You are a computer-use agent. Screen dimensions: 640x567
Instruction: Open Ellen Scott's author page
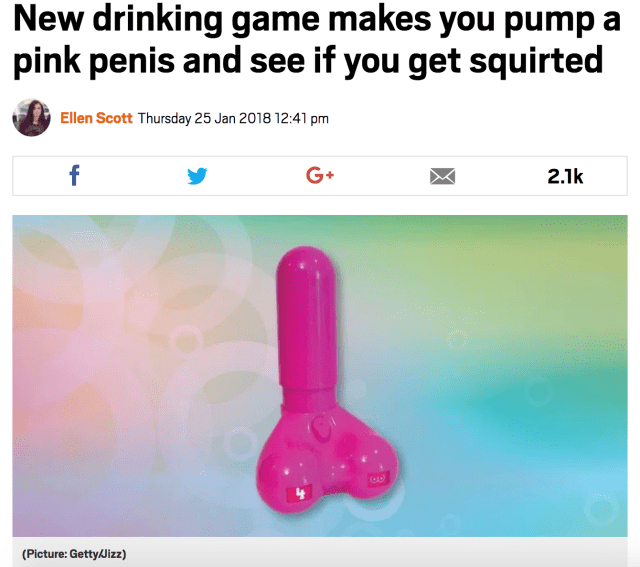pyautogui.click(x=96, y=118)
